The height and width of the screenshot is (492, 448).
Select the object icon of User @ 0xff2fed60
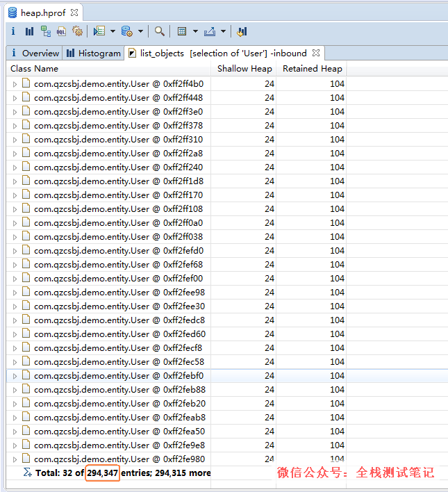point(26,334)
